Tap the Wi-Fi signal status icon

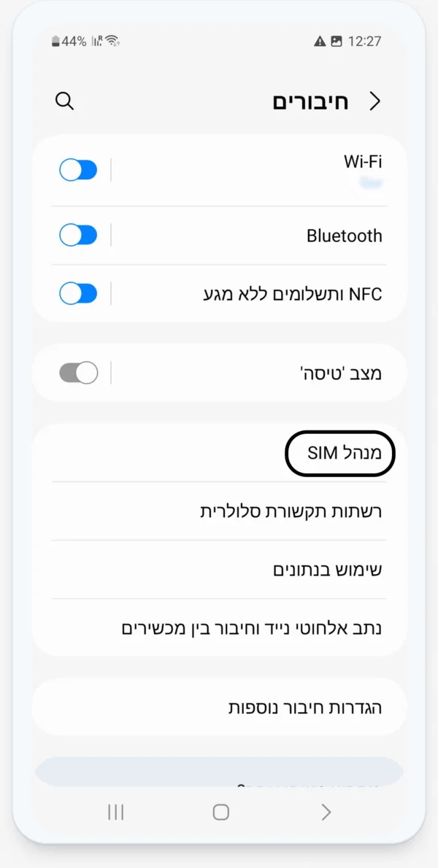(112, 42)
